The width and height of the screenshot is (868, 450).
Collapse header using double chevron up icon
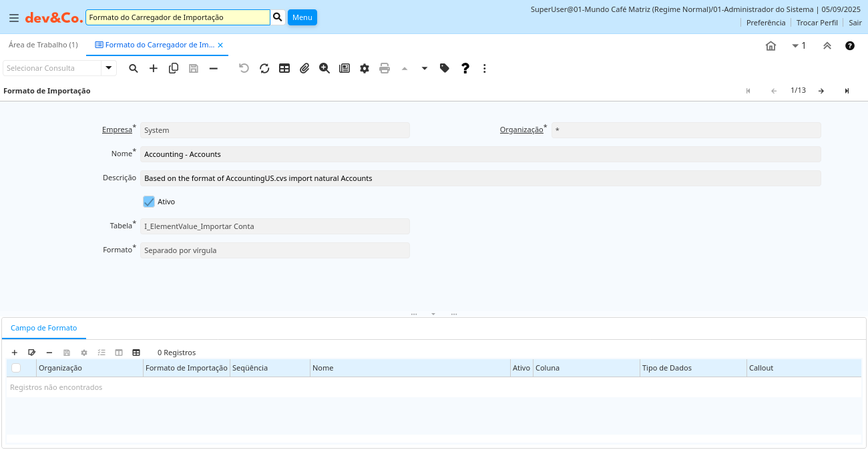pyautogui.click(x=827, y=46)
